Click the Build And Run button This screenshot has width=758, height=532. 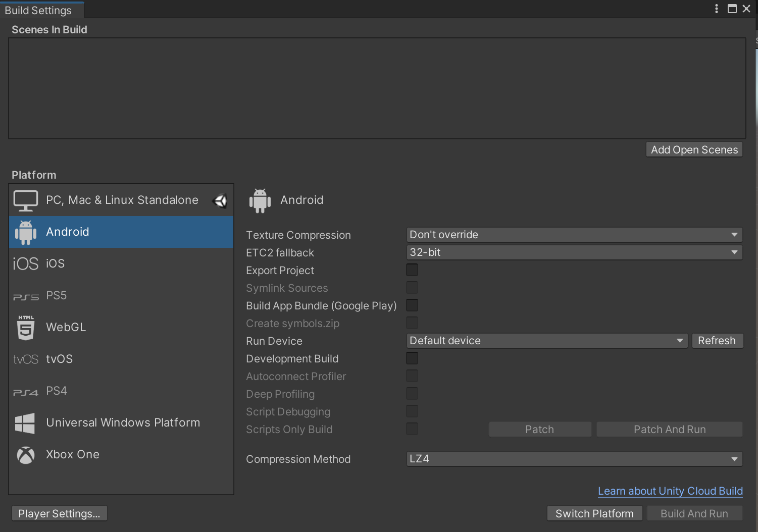pos(694,514)
